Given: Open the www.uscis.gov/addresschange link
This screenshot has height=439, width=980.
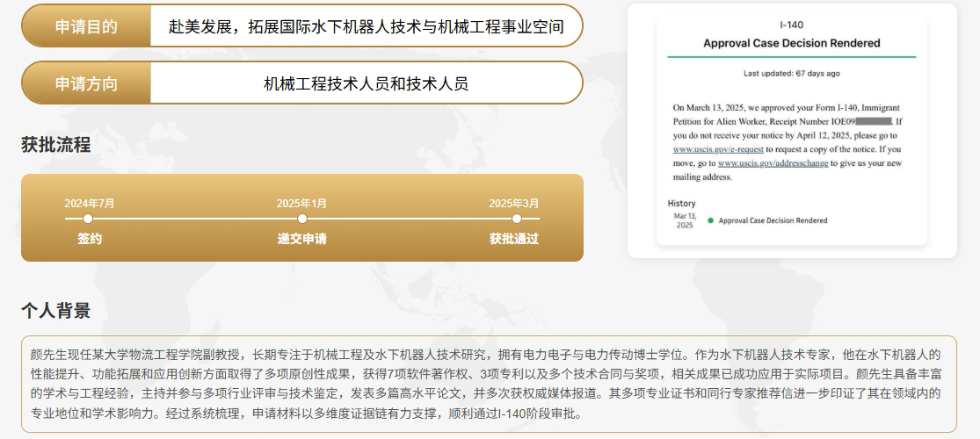Looking at the screenshot, I should click(x=773, y=163).
